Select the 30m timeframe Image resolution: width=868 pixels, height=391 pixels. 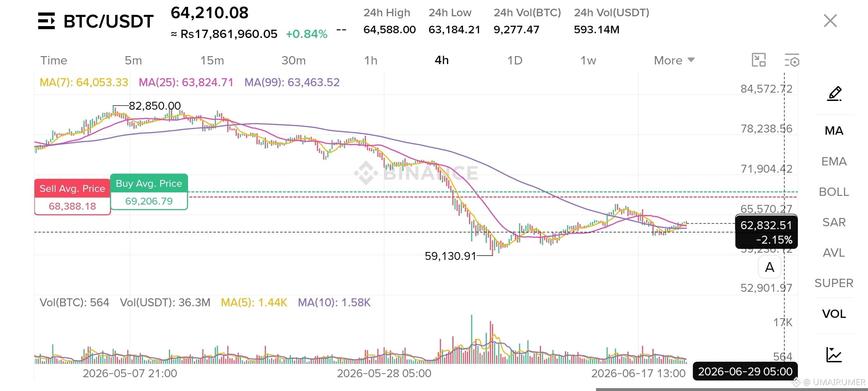coord(293,60)
